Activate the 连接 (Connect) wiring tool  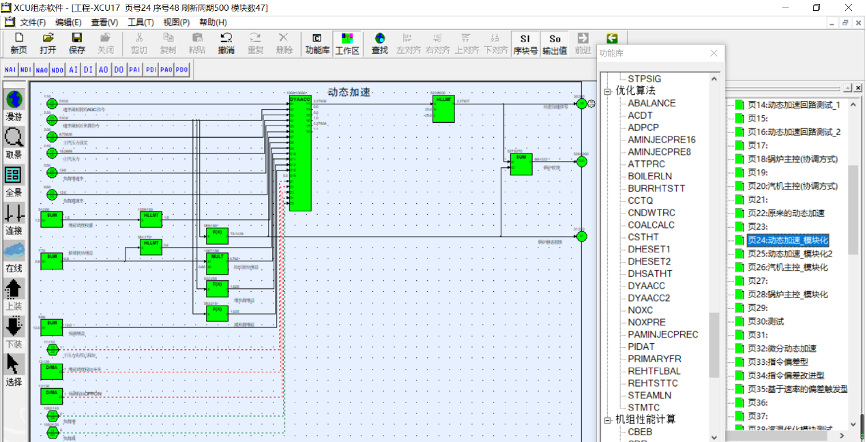coord(14,218)
